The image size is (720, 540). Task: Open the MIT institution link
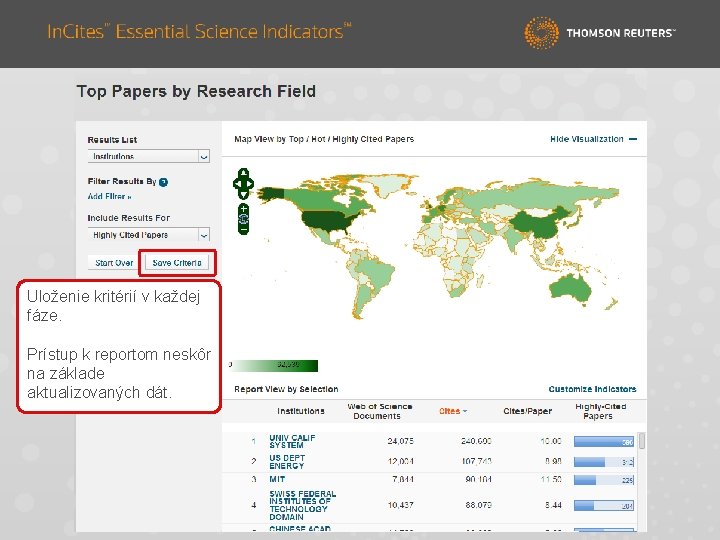277,479
